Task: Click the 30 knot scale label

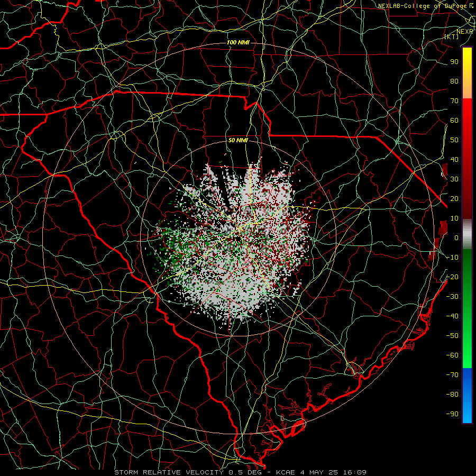Action: [x=454, y=179]
